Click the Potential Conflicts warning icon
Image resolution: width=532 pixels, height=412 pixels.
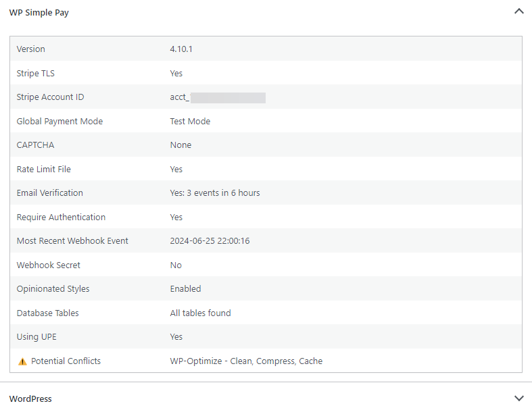point(22,361)
